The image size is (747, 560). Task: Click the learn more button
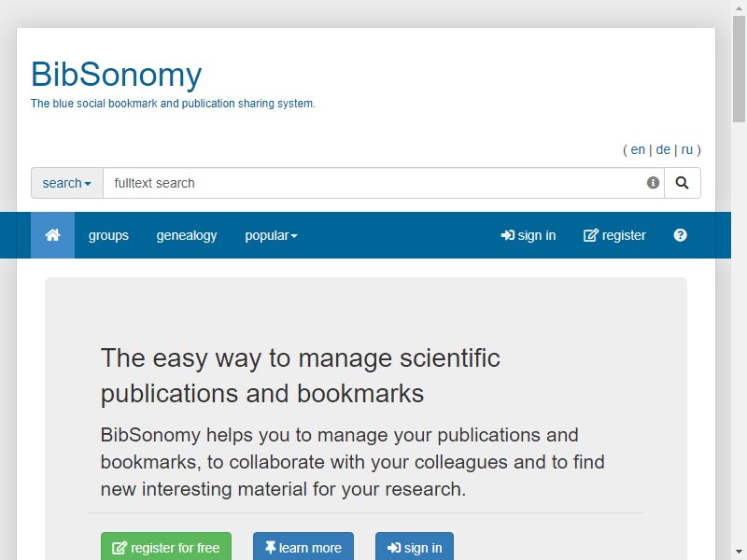point(303,548)
